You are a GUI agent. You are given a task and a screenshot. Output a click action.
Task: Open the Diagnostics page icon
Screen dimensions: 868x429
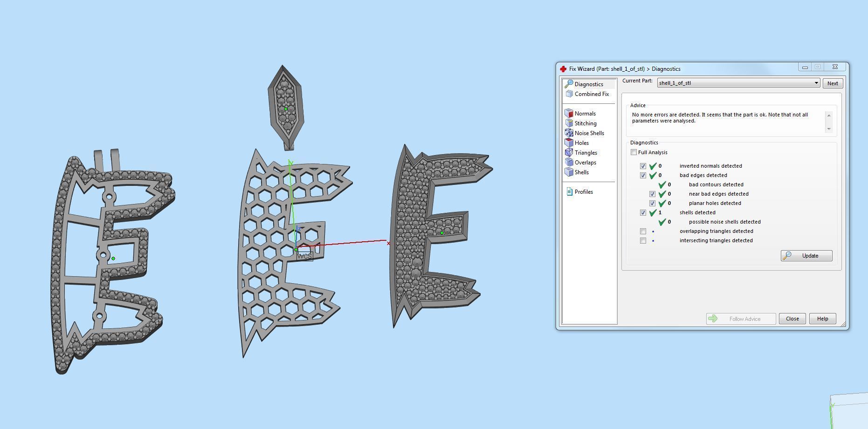click(569, 84)
